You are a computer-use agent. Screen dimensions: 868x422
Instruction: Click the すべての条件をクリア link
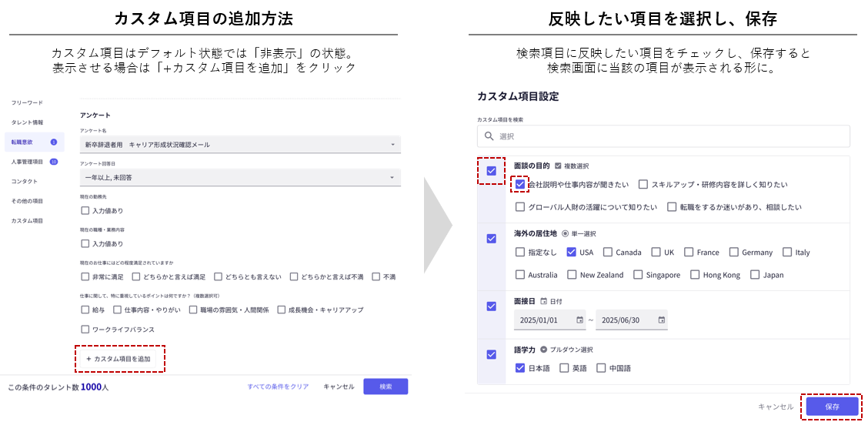[x=278, y=387]
